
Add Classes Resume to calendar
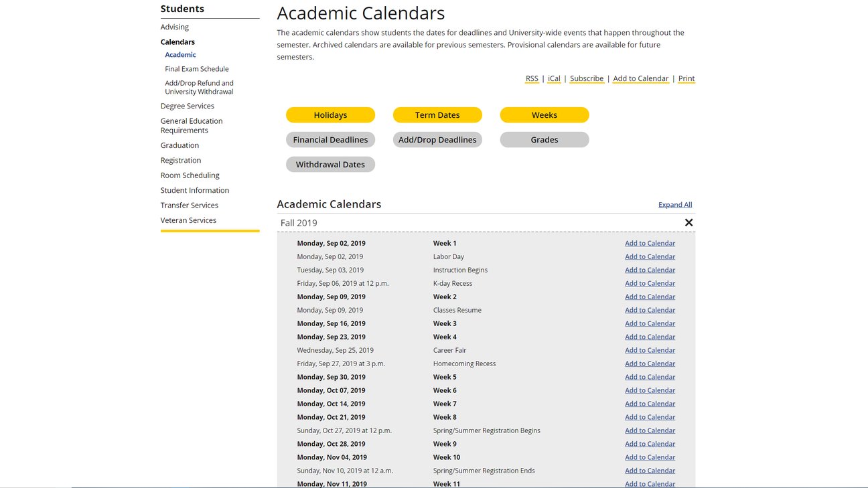[x=650, y=310]
